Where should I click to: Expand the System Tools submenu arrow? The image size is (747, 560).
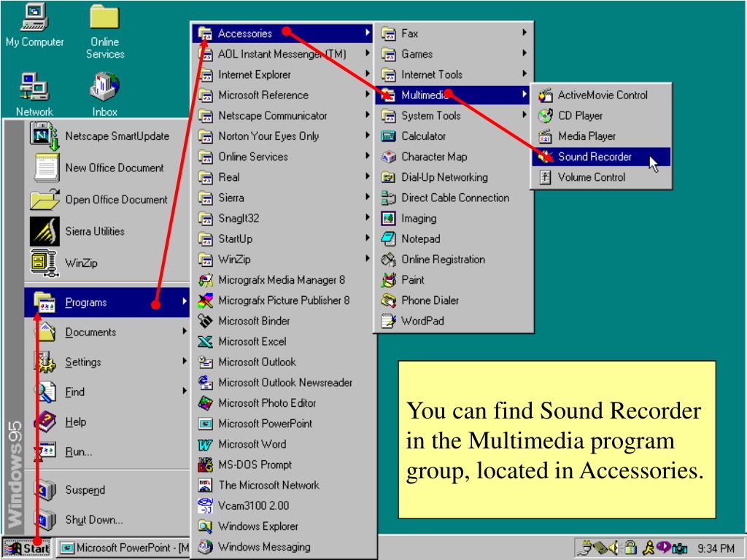[x=524, y=114]
